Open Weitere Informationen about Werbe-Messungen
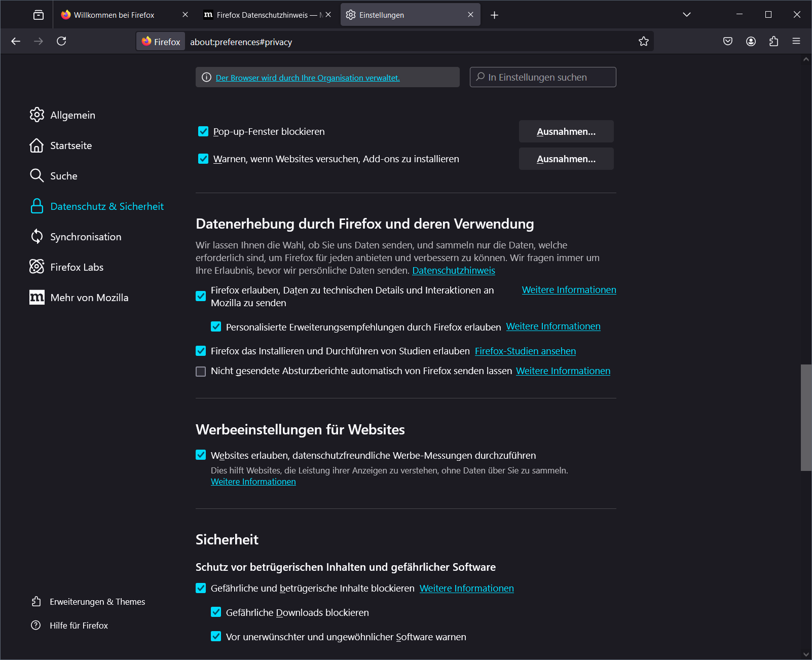 tap(253, 482)
